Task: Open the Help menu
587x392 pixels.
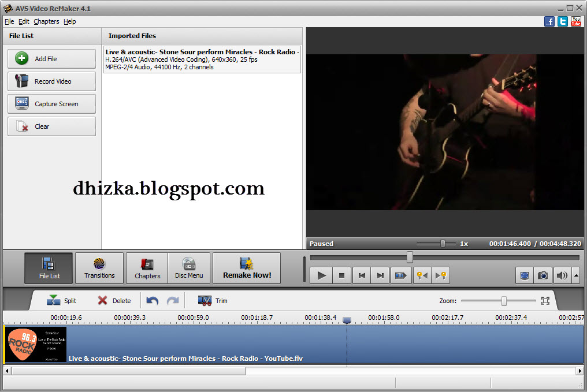Action: tap(70, 21)
